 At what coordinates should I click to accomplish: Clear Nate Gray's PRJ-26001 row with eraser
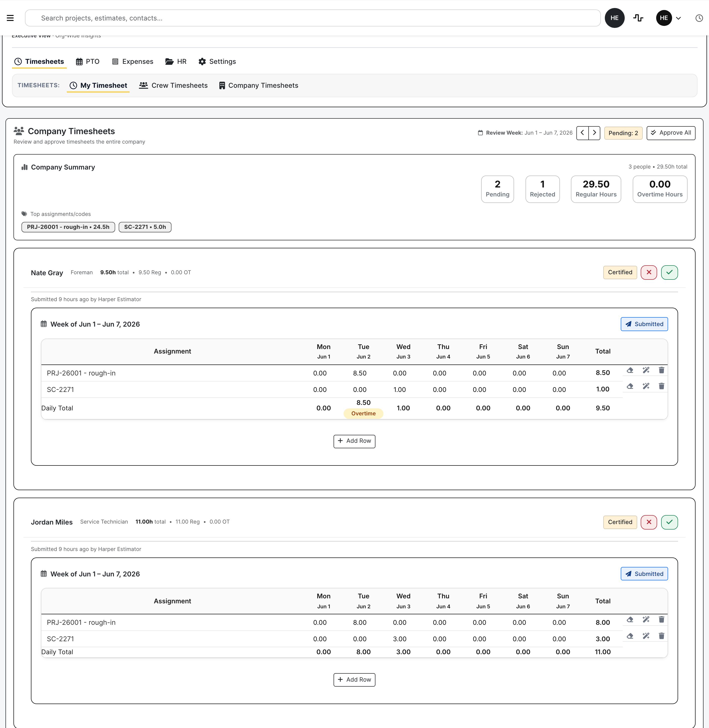[630, 370]
